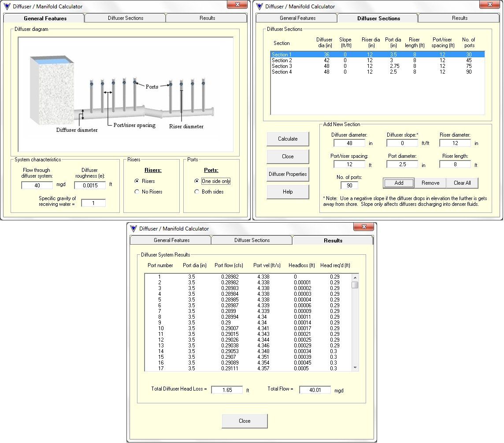Clear All diffuser sections
The height and width of the screenshot is (443, 504).
click(x=462, y=183)
